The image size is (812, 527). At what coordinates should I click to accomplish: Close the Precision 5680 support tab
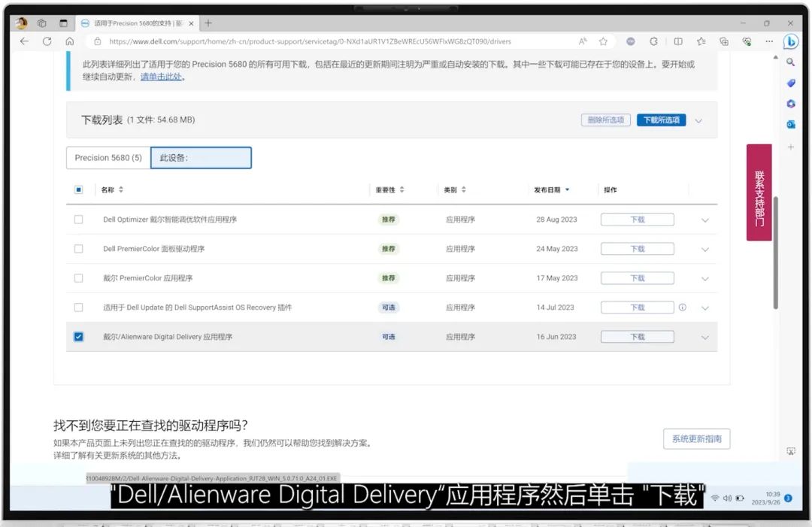pyautogui.click(x=190, y=23)
